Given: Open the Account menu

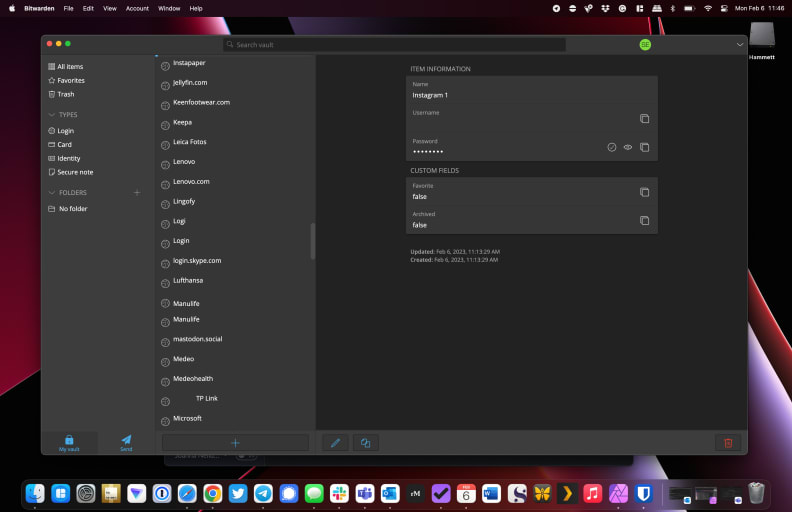Looking at the screenshot, I should tap(137, 8).
